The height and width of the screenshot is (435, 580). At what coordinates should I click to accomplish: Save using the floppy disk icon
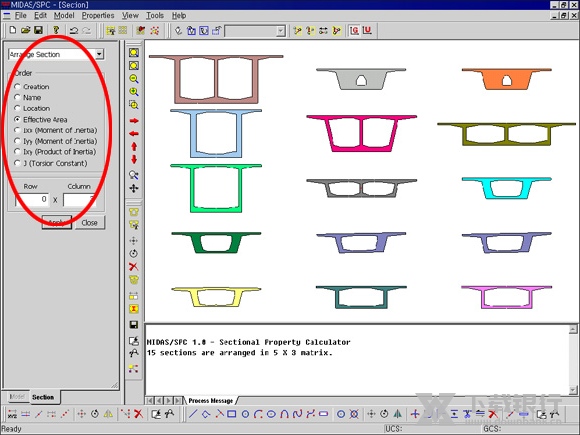click(38, 30)
